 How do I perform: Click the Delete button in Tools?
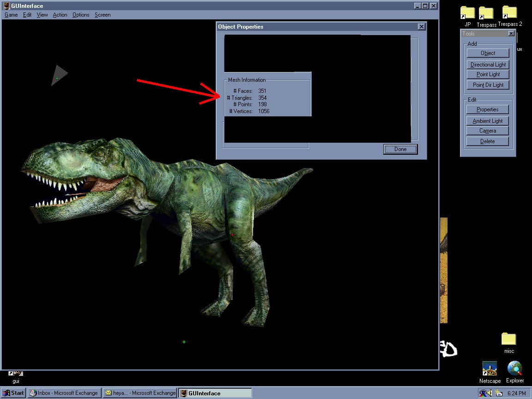click(x=488, y=141)
